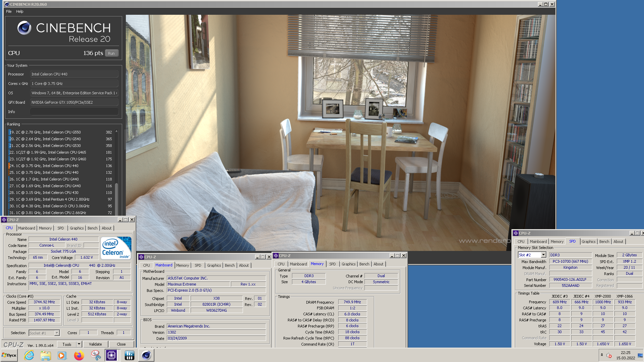This screenshot has height=362, width=644.
Task: Open the Snipping Tool taskbar icon
Action: [96, 355]
